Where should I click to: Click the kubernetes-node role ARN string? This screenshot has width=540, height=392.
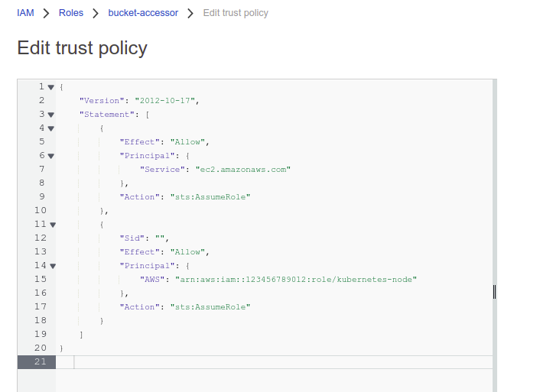[x=296, y=280]
